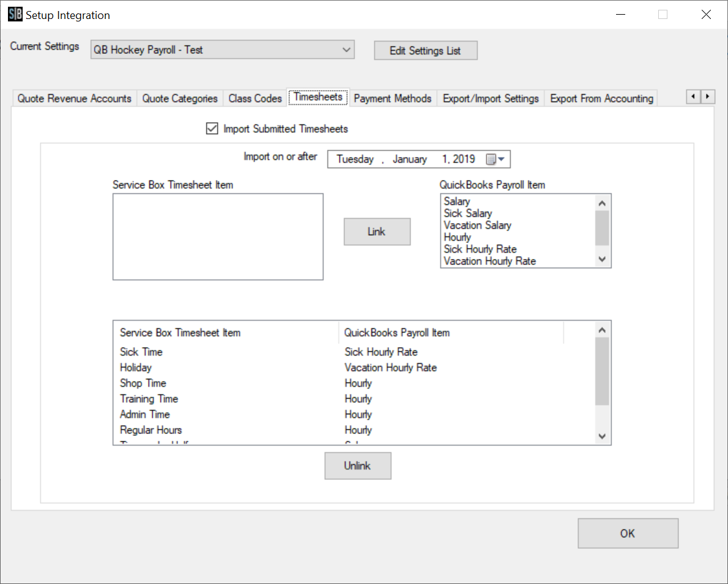Click the Unlink button
This screenshot has height=584, width=728.
pyautogui.click(x=357, y=465)
